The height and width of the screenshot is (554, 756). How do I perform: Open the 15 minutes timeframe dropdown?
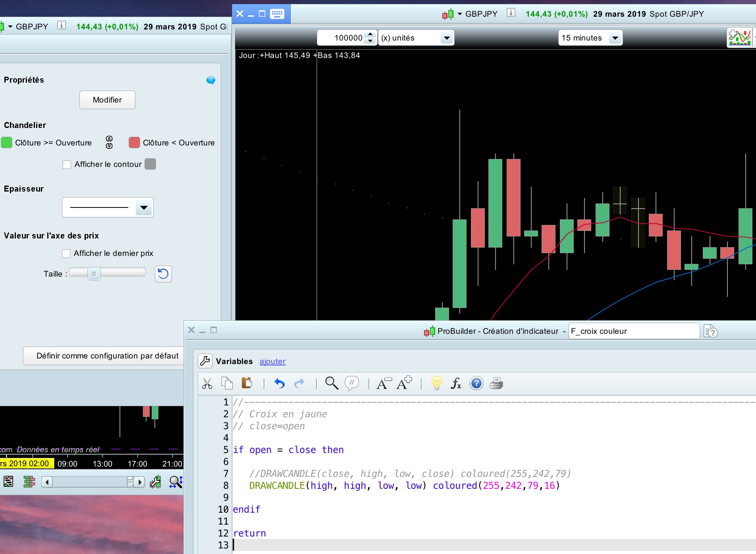(x=615, y=38)
